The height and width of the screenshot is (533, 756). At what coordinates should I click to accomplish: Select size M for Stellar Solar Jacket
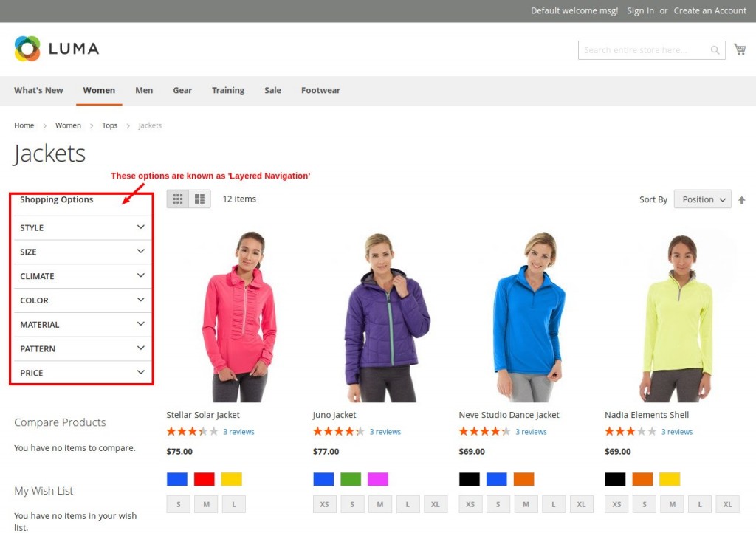pos(206,504)
